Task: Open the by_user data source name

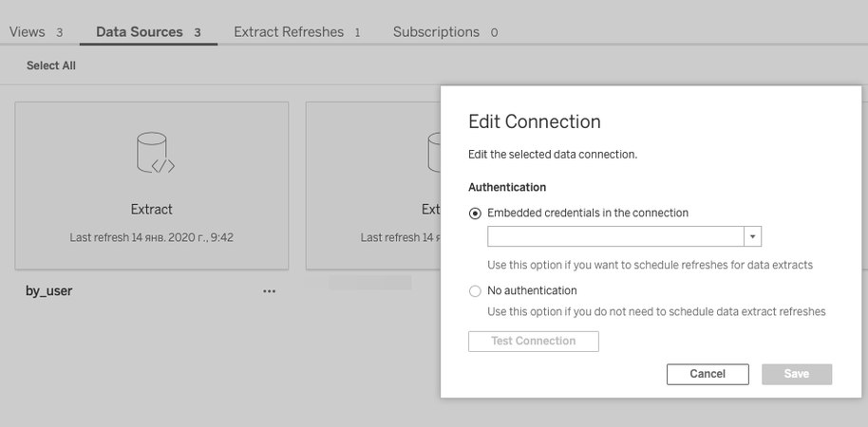Action: (x=48, y=291)
